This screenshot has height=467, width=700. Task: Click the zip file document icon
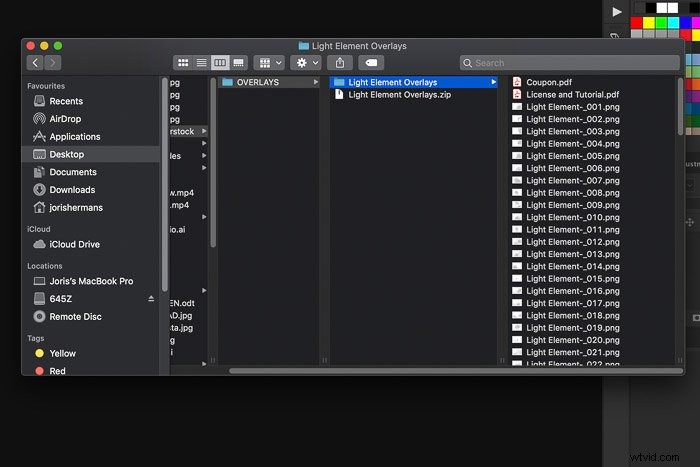[339, 94]
